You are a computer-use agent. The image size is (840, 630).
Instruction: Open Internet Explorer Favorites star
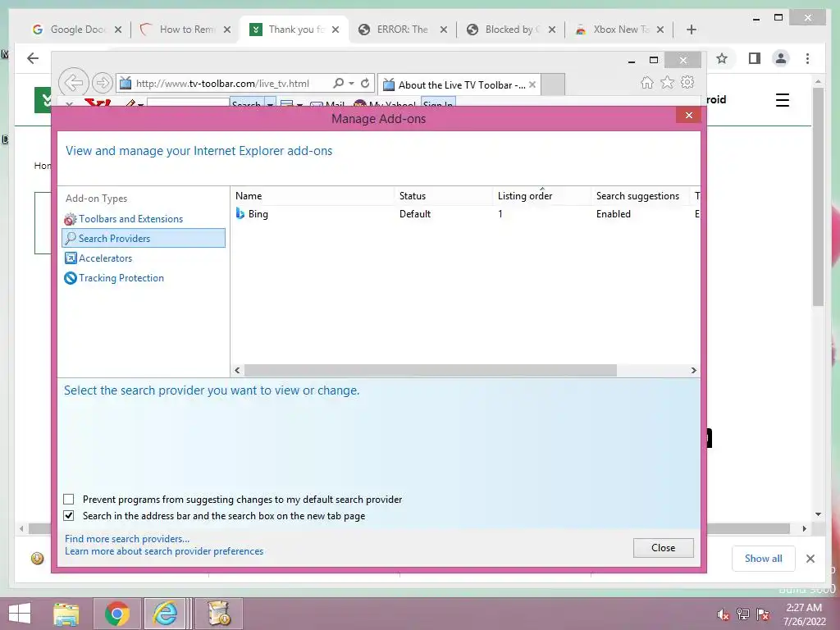[x=667, y=82]
